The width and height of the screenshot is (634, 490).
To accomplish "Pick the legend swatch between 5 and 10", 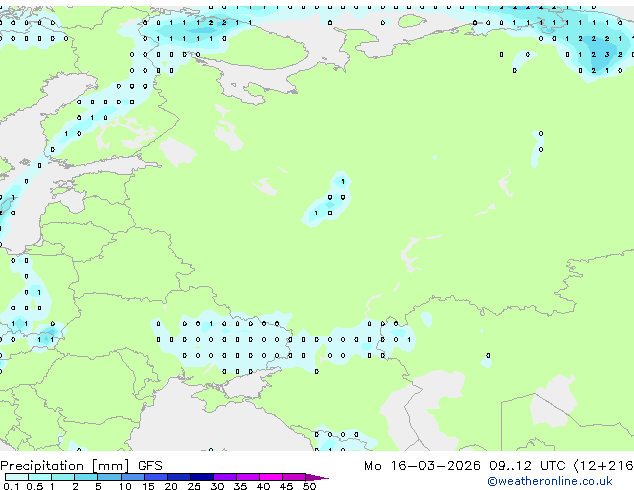I will [109, 477].
